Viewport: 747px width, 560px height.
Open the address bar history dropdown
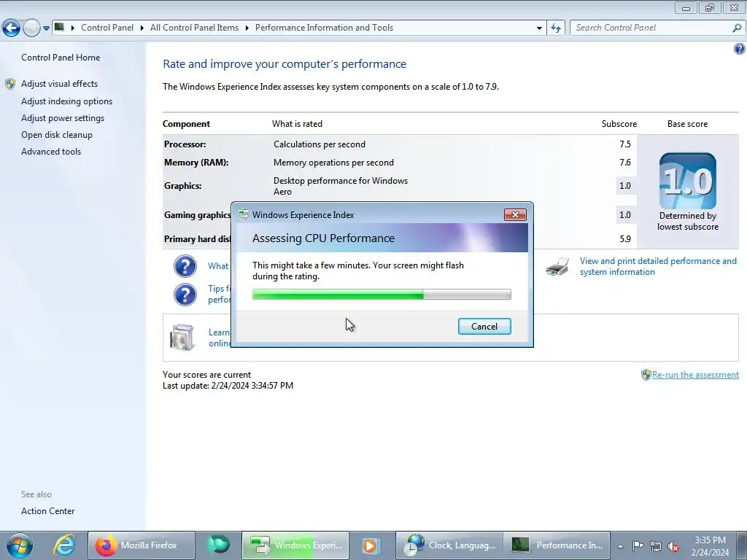pos(539,28)
